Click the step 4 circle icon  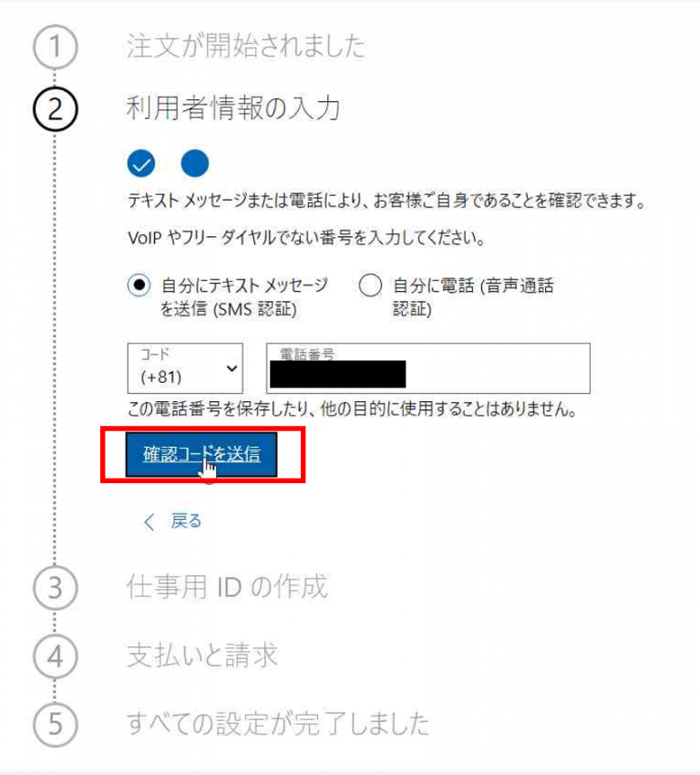tap(56, 656)
